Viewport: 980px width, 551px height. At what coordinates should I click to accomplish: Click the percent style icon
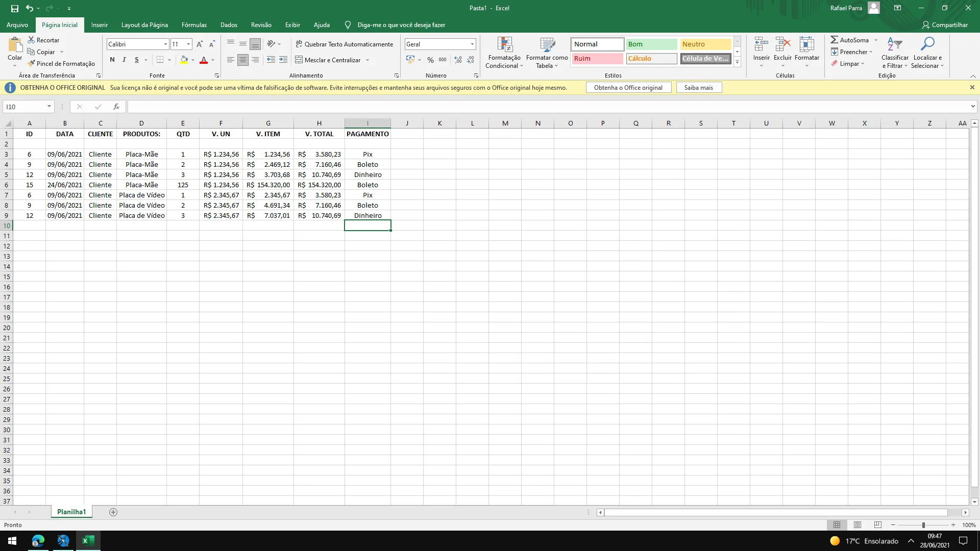[430, 60]
